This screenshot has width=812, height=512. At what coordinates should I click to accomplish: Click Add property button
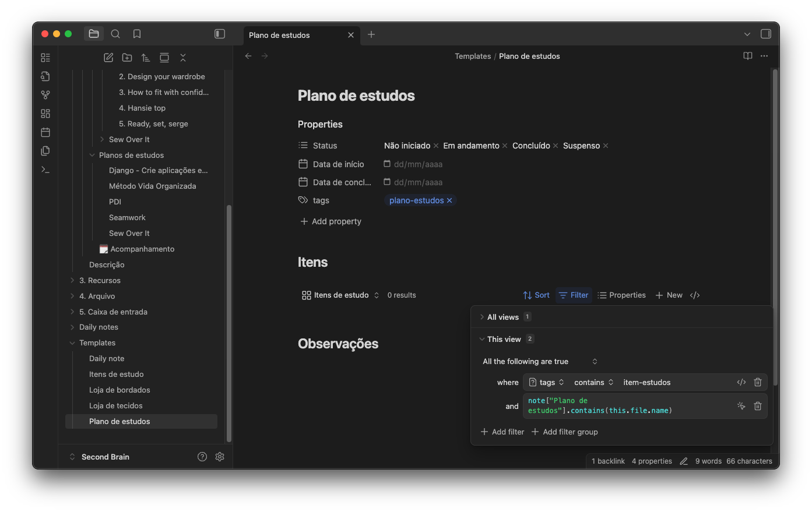click(x=331, y=222)
